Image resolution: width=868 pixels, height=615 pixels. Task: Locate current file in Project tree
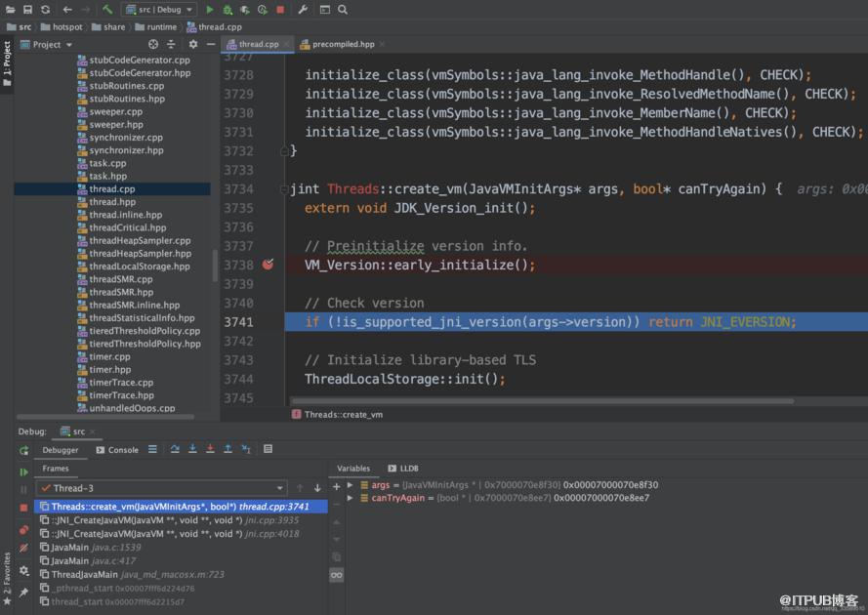click(153, 44)
